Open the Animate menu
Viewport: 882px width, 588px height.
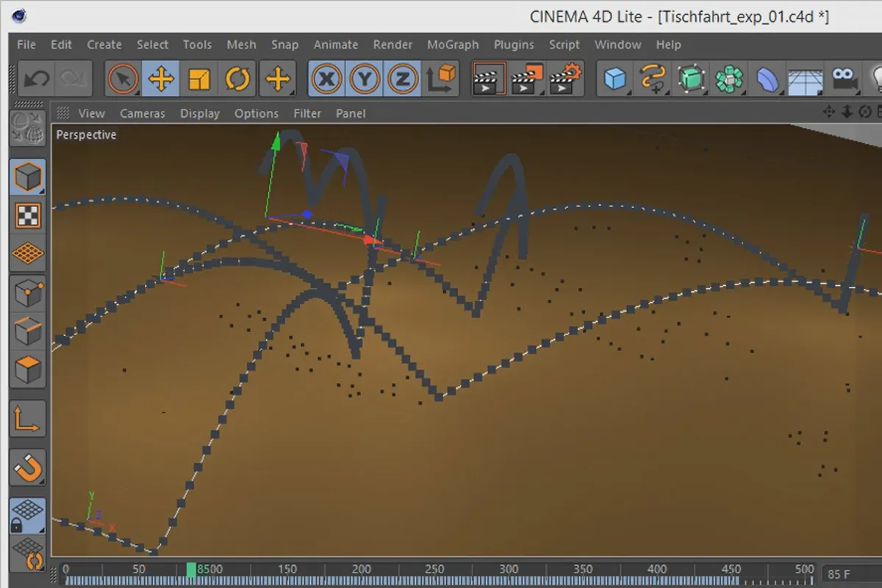[x=335, y=45]
